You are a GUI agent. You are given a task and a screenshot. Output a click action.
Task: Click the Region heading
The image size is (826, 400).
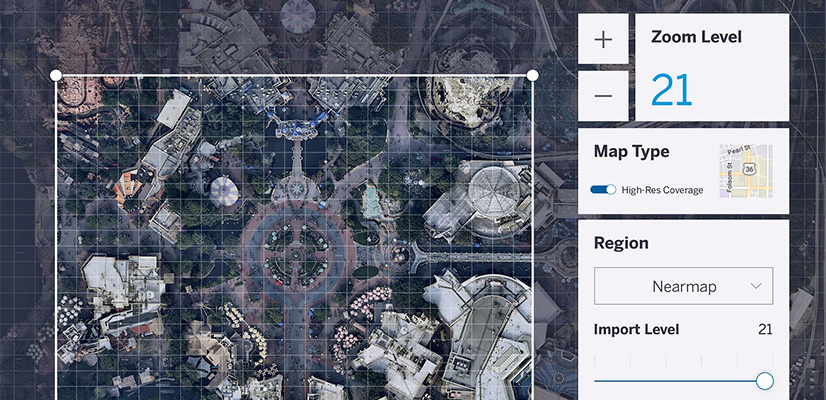tap(621, 243)
